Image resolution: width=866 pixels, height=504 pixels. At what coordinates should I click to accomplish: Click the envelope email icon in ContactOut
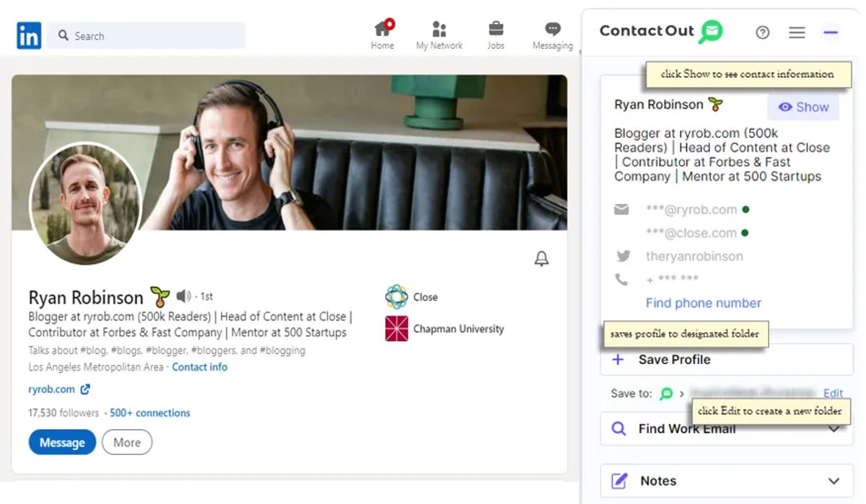pos(621,210)
